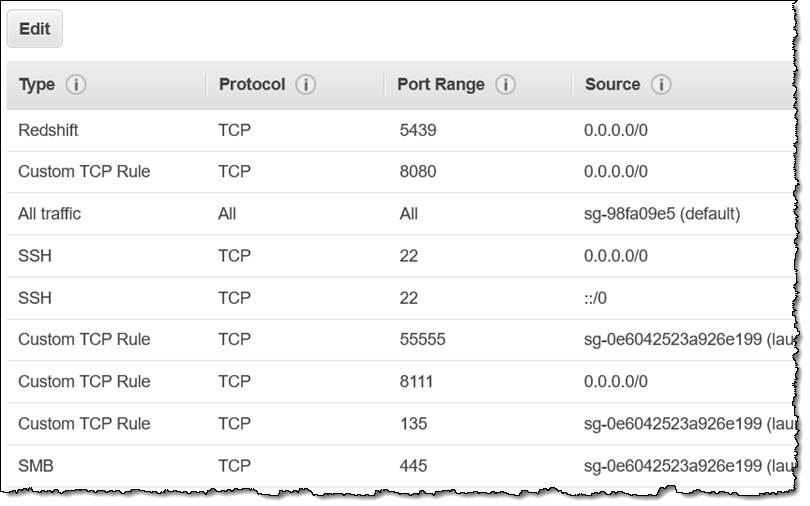Image resolution: width=810 pixels, height=506 pixels.
Task: Click the 55555 port range cell
Action: pos(422,339)
